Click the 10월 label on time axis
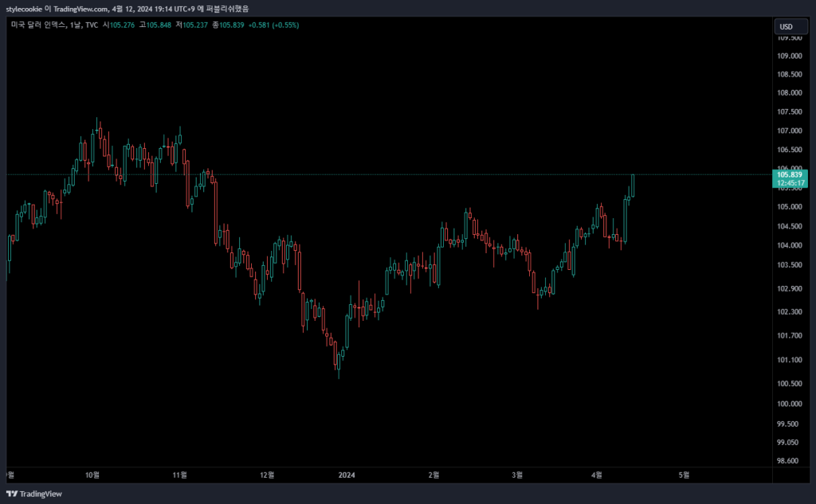Image resolution: width=816 pixels, height=504 pixels. click(x=92, y=475)
